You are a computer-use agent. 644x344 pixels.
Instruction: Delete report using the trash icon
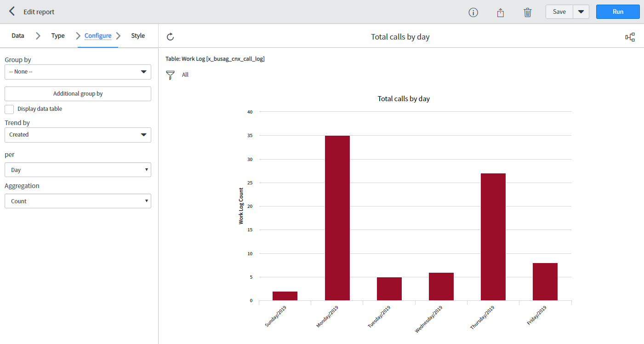pyautogui.click(x=527, y=12)
